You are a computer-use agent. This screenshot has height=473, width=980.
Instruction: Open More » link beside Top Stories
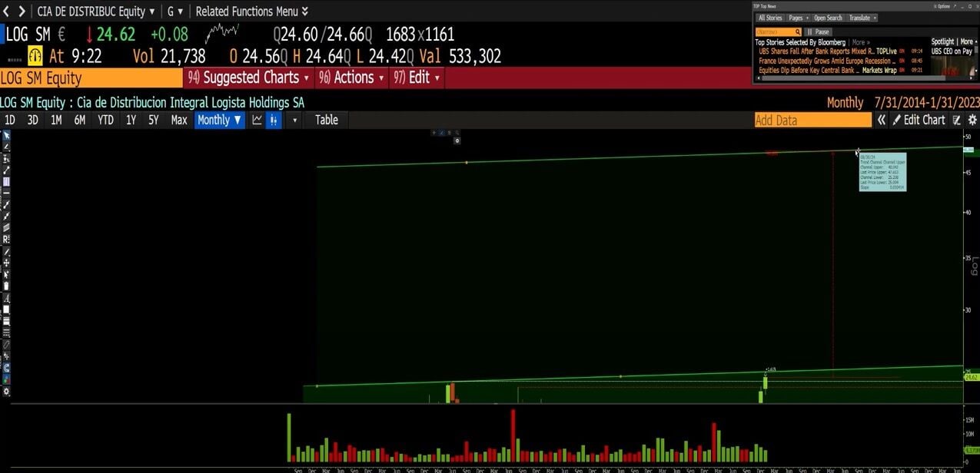point(861,42)
